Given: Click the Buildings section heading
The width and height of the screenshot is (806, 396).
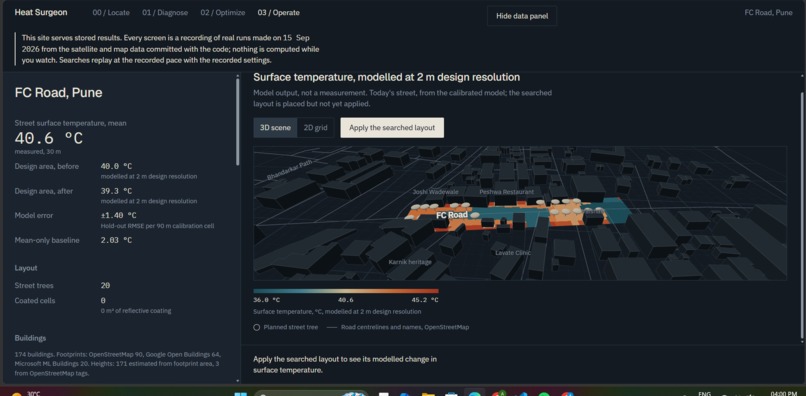Looking at the screenshot, I should pos(30,338).
